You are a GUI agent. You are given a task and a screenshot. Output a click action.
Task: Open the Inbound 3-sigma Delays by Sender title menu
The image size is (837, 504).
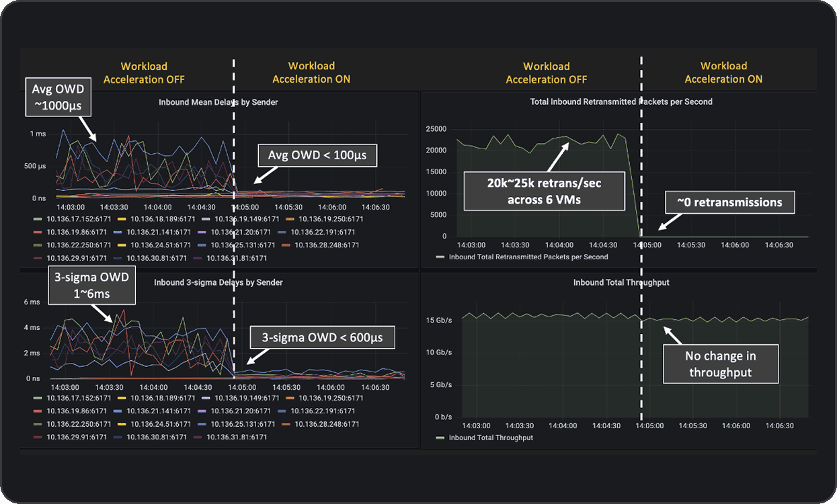pyautogui.click(x=218, y=283)
